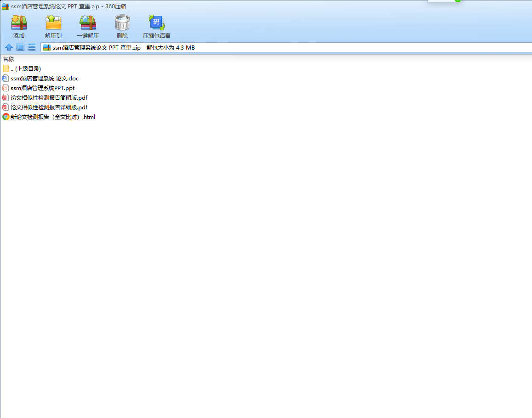Image resolution: width=532 pixels, height=418 pixels.
Task: Click the PDF icon of 详细版.pdf
Action: tap(6, 107)
